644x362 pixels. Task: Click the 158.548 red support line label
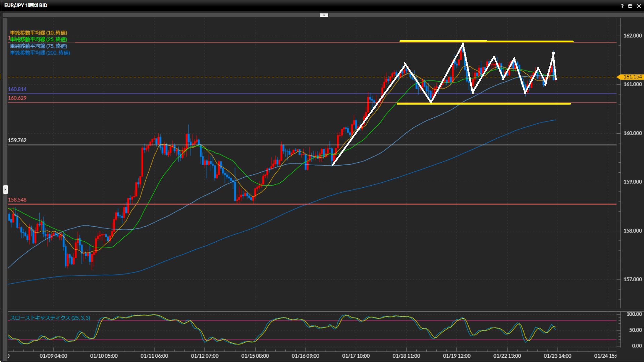click(17, 200)
